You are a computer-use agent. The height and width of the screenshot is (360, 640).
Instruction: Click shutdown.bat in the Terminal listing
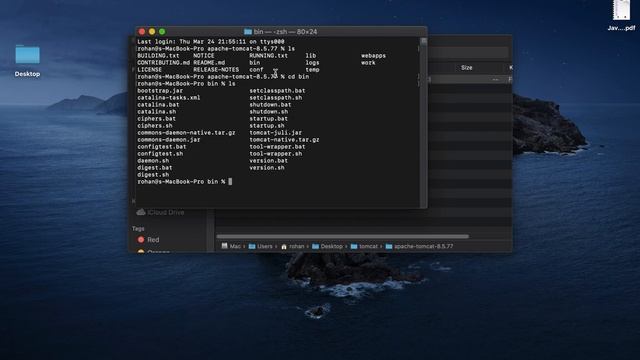pos(270,105)
